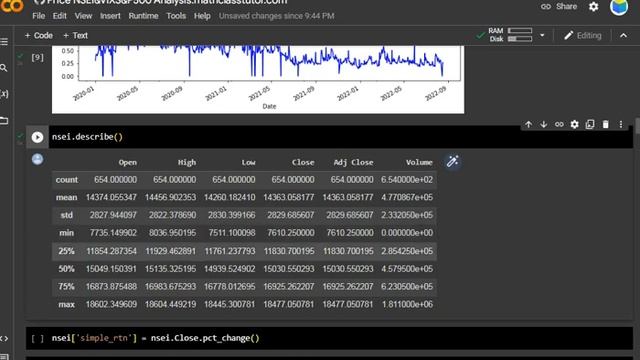
Task: Click the executed cell [9] indicator
Action: pyautogui.click(x=38, y=57)
